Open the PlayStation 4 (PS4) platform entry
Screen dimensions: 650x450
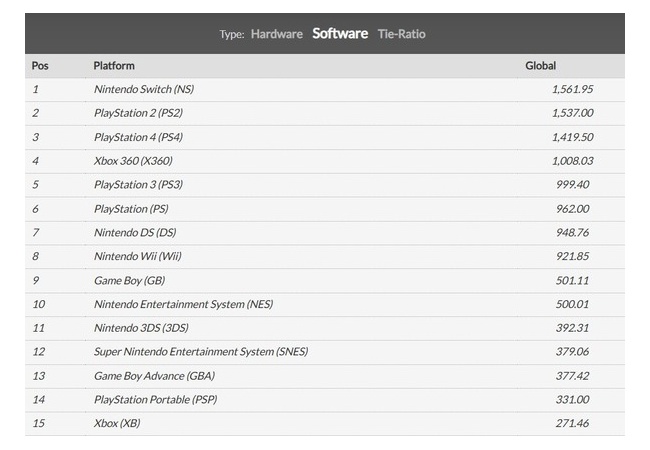pyautogui.click(x=138, y=137)
